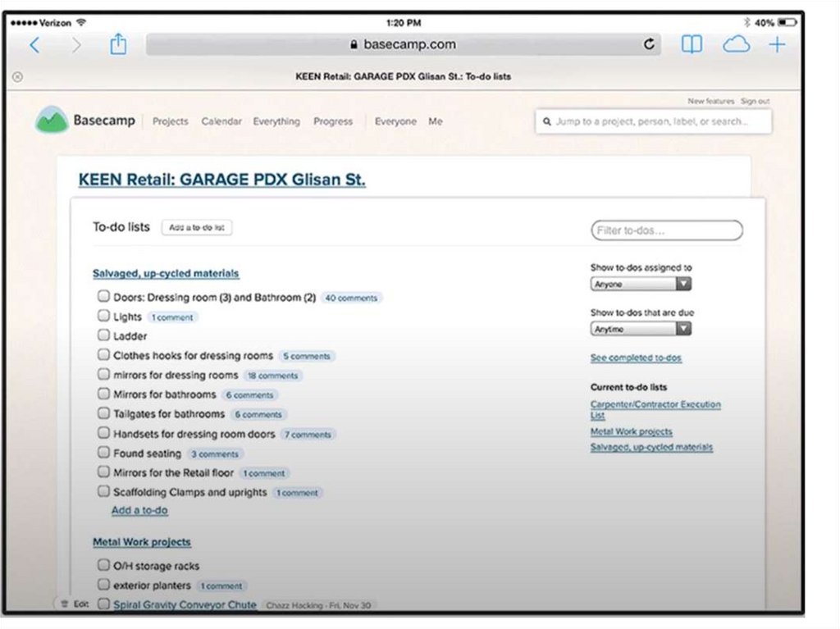The width and height of the screenshot is (840, 629).
Task: Expand the Anytime due-date dropdown
Action: click(640, 329)
